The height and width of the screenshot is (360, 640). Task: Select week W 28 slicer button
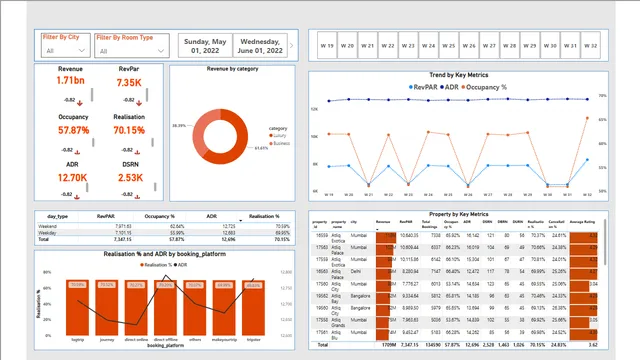(509, 45)
